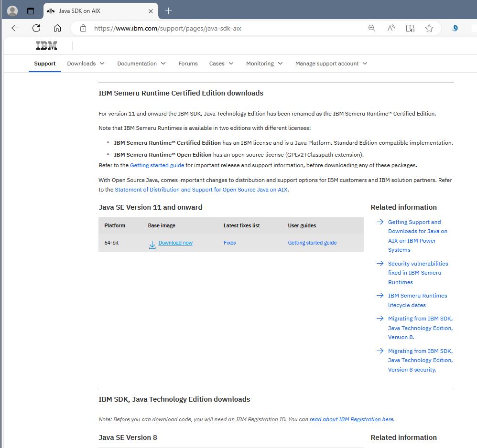Open the Getting started guide link in paragraph
477x448 pixels.
(157, 165)
